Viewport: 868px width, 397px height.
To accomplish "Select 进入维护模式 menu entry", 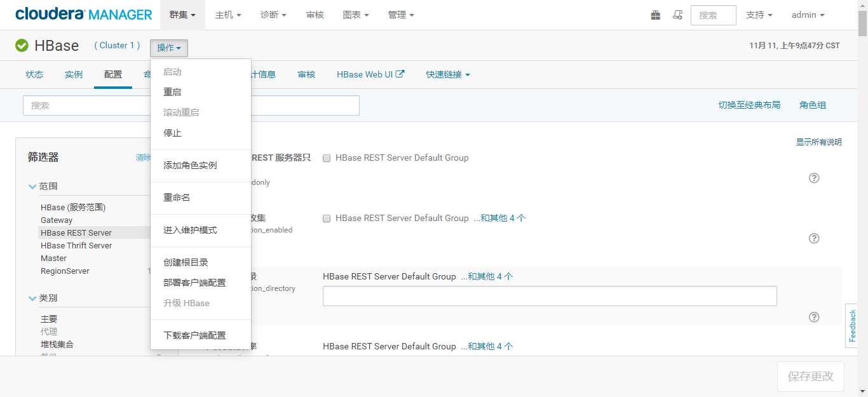I will 201,230.
